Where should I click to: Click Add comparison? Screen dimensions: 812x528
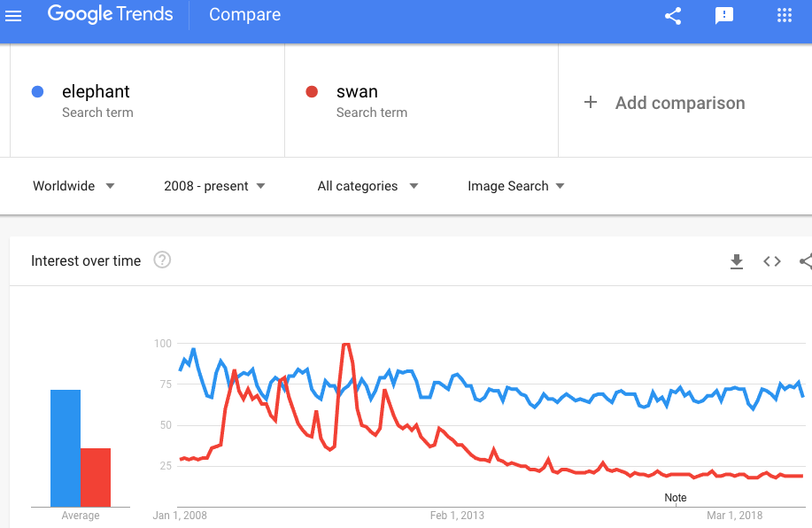point(680,103)
